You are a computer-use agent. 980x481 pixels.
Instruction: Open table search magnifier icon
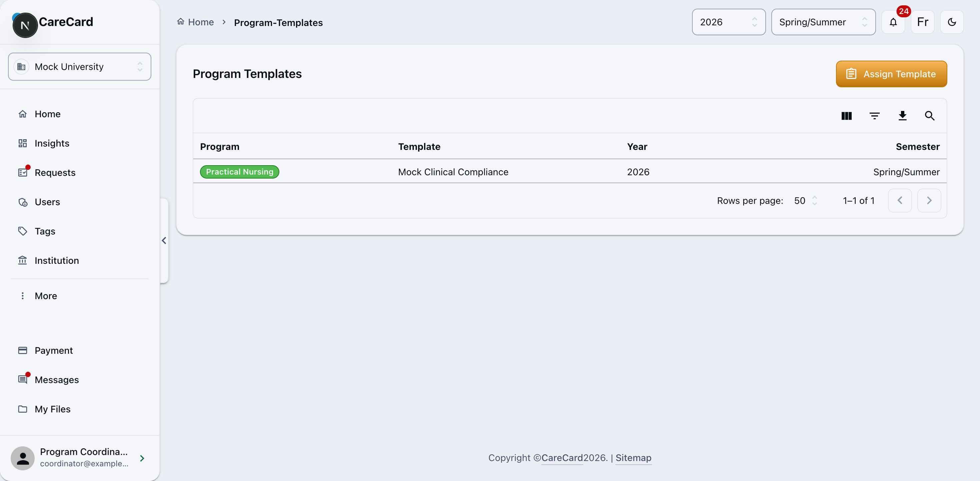click(929, 116)
